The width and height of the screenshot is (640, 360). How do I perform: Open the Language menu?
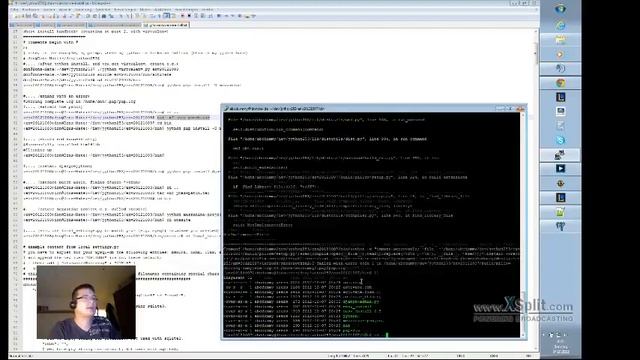(103, 9)
